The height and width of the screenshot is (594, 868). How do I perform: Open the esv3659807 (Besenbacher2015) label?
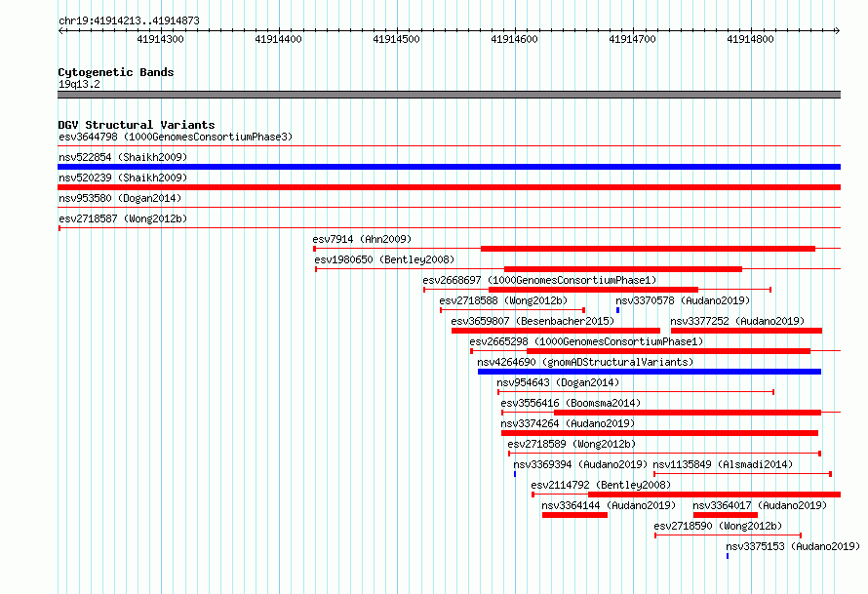pos(533,321)
